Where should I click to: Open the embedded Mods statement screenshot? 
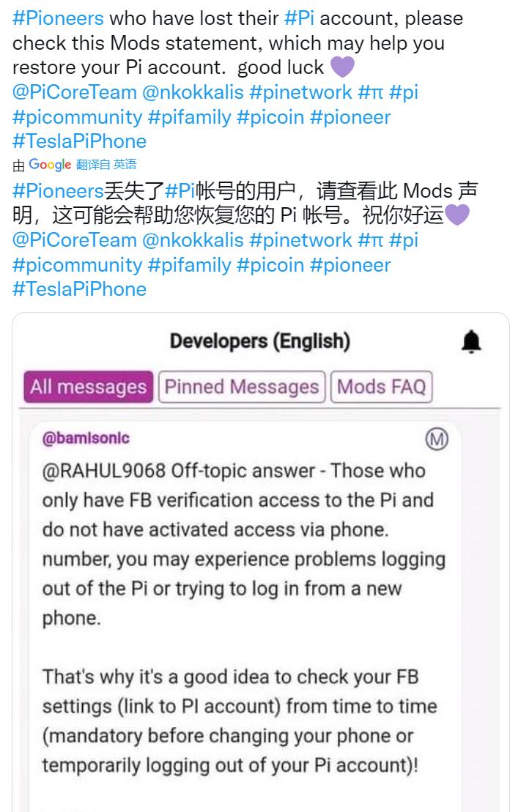click(x=261, y=562)
